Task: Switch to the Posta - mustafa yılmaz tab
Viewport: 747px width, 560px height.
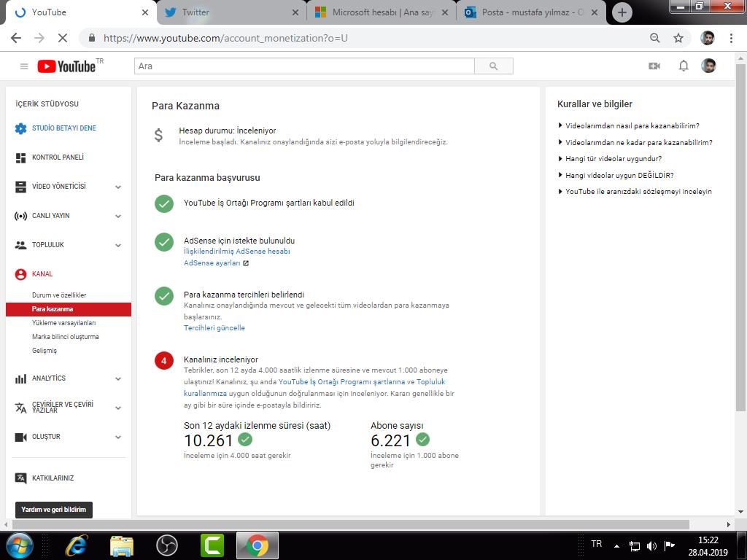Action: click(531, 12)
